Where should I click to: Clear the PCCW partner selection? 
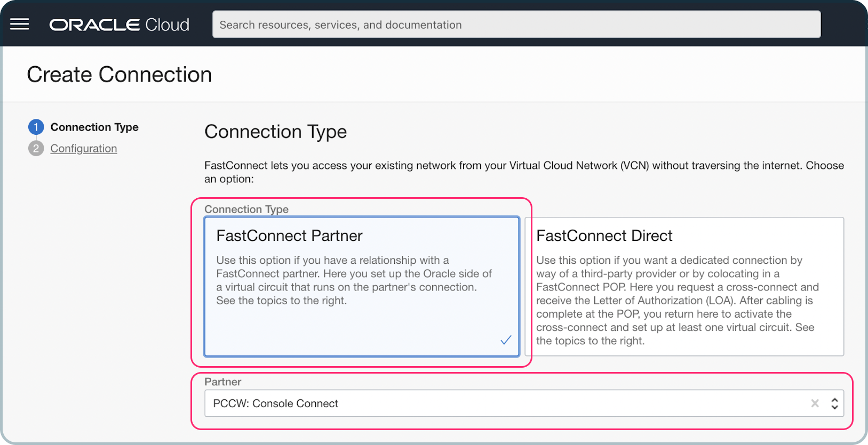tap(815, 403)
